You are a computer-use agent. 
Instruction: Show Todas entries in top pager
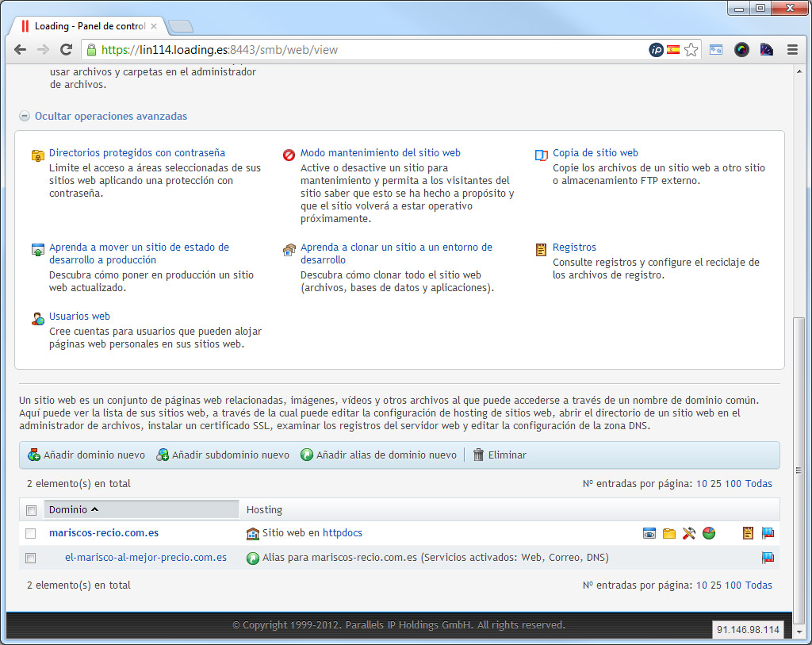pos(759,483)
